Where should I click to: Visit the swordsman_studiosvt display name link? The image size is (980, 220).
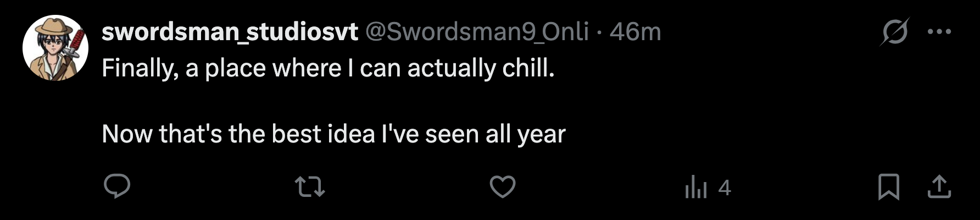click(230, 32)
